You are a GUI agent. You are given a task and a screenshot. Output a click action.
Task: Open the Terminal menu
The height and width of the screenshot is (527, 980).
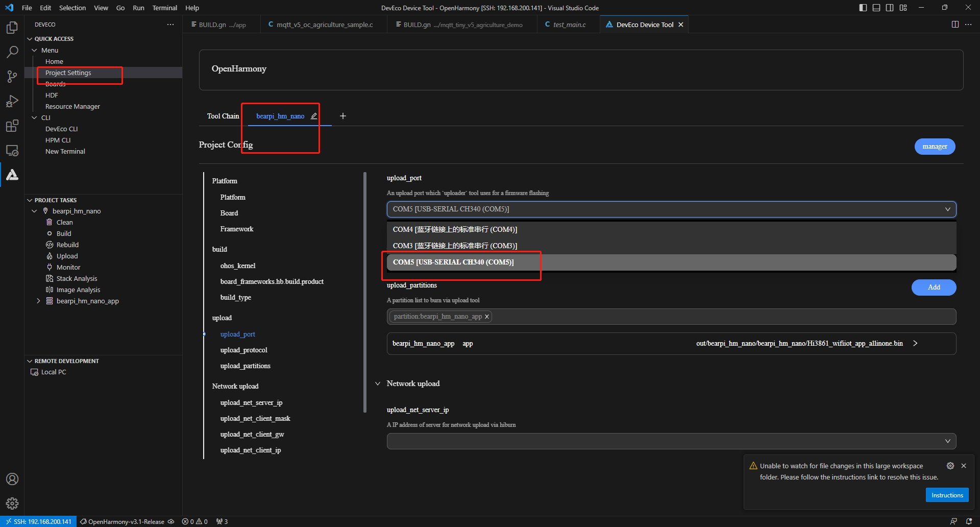coord(165,8)
